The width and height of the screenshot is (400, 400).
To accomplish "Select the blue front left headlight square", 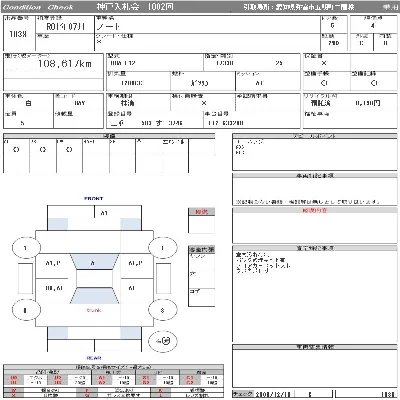I will coord(58,224).
